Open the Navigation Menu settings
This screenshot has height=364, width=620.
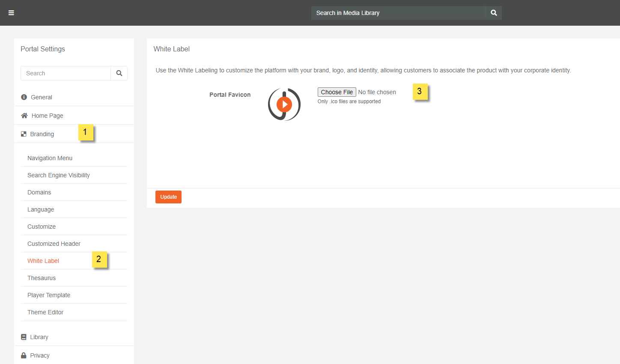(50, 158)
